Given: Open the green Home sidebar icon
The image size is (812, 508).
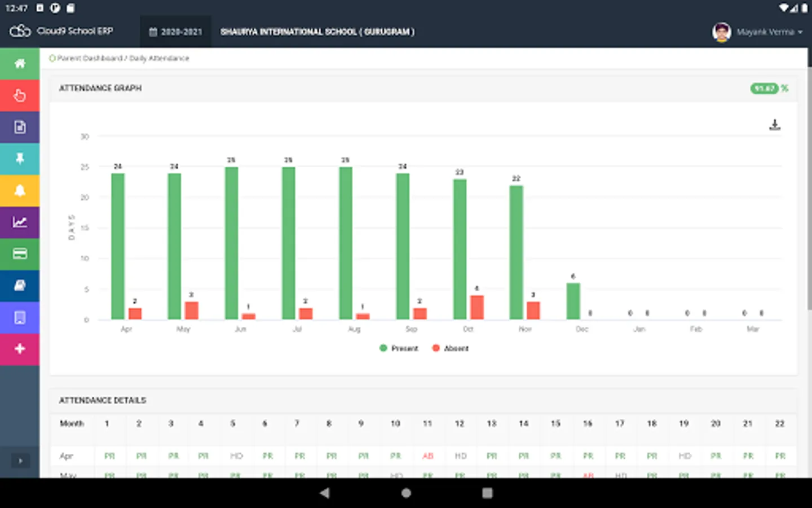Looking at the screenshot, I should coord(20,63).
